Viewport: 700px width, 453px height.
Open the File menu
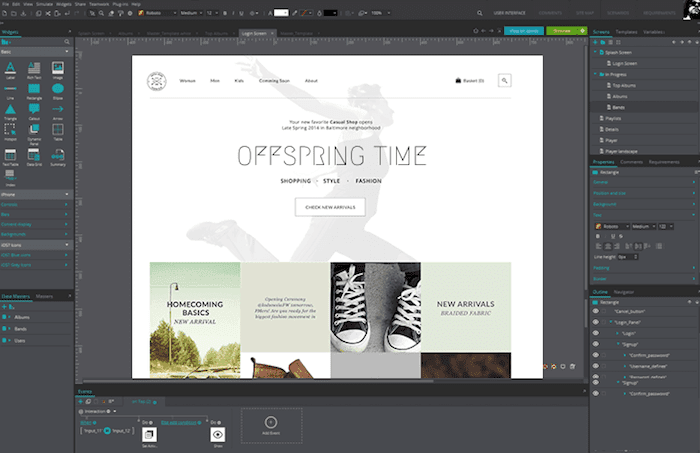6,4
